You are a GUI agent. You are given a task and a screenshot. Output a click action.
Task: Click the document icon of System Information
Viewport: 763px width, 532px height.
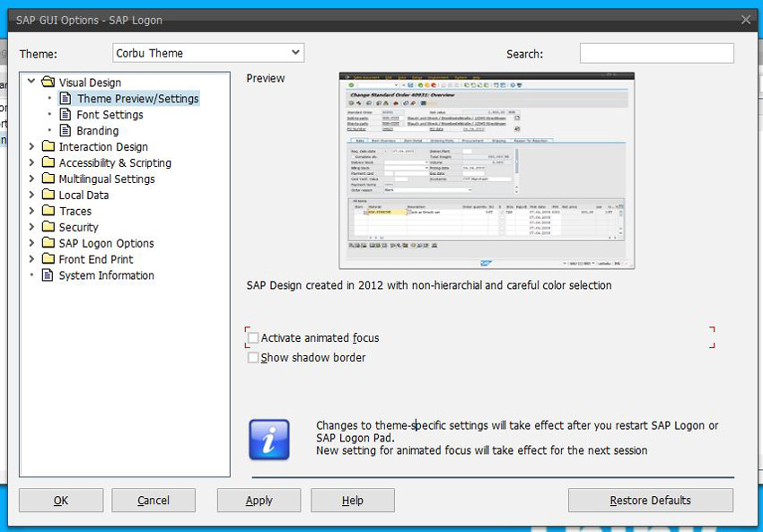click(48, 275)
